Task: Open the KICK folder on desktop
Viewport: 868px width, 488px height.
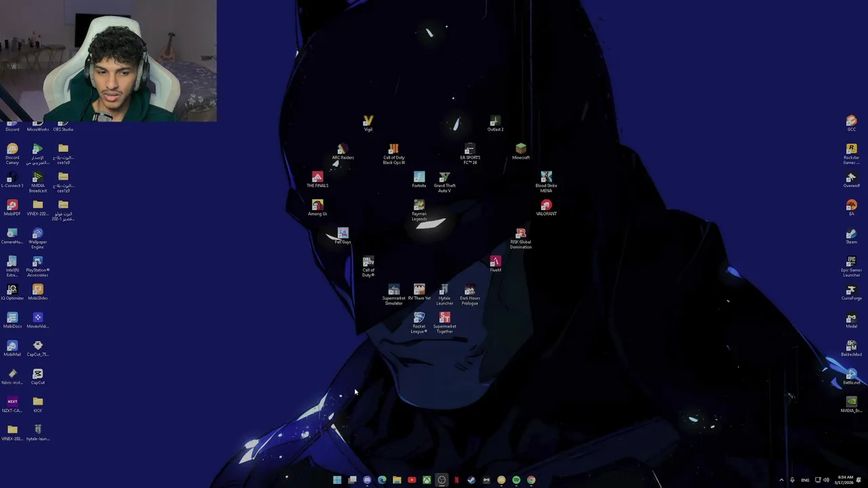Action: point(37,405)
